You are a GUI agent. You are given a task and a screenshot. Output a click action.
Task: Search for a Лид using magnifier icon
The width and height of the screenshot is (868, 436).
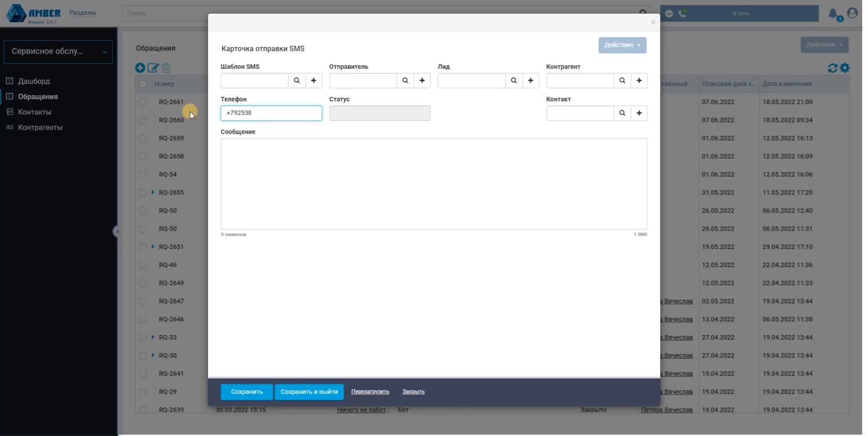pyautogui.click(x=514, y=81)
